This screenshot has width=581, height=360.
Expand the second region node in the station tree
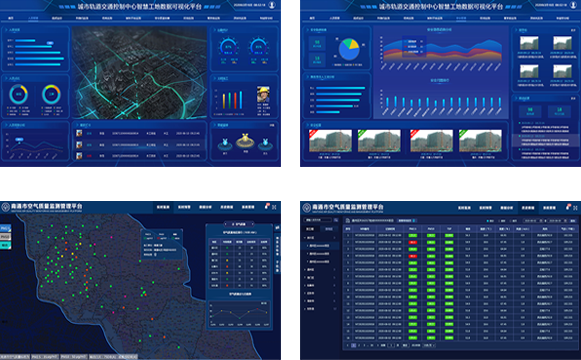[310, 269]
